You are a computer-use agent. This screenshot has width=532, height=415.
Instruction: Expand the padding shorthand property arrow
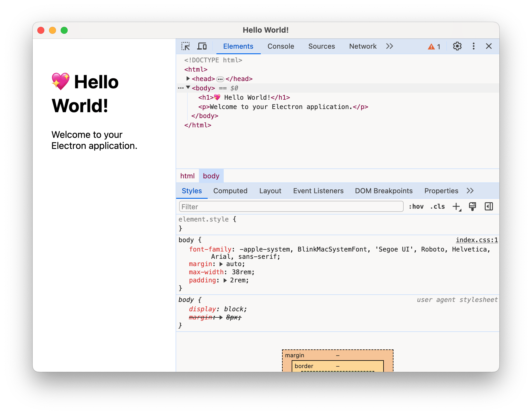point(225,280)
